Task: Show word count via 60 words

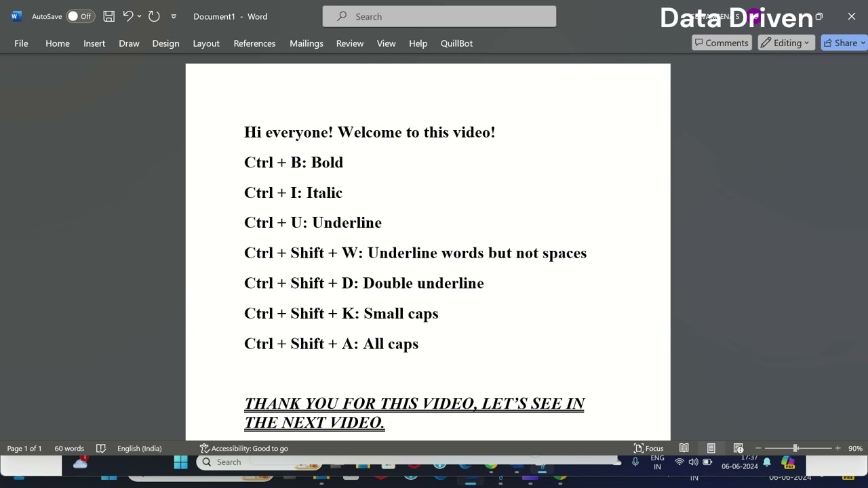Action: [69, 448]
